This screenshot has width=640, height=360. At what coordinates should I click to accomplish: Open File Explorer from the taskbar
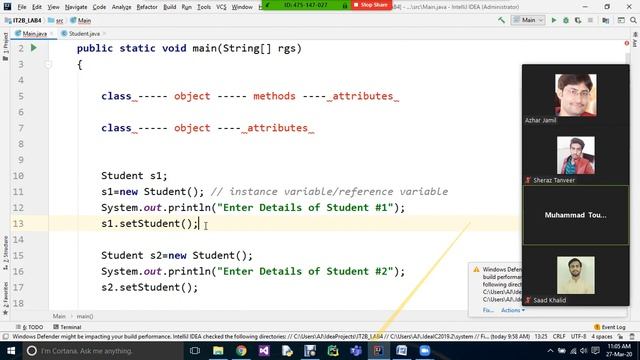point(218,351)
